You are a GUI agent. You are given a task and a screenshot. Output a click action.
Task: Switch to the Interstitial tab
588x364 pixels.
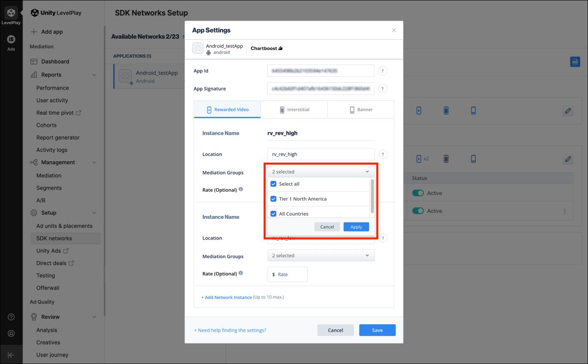point(294,110)
